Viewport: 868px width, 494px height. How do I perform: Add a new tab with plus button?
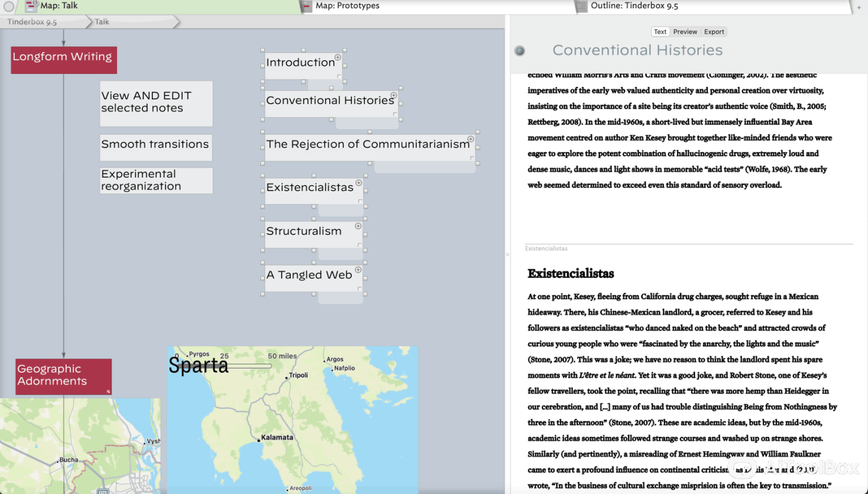(859, 7)
